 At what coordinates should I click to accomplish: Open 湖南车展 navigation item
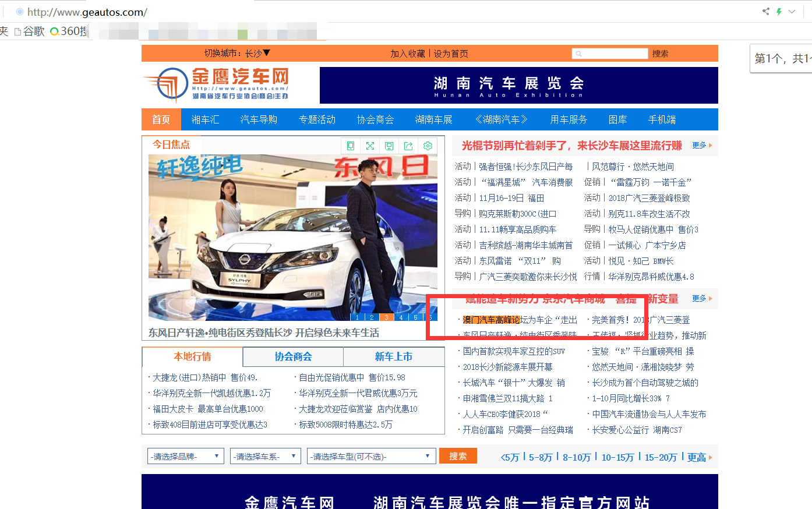coord(433,119)
